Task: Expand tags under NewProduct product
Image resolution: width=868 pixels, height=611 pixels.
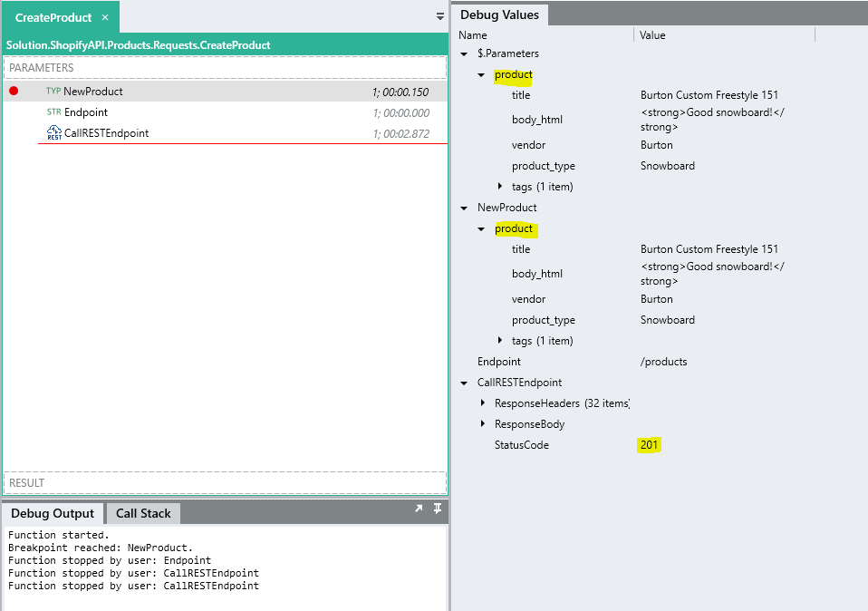Action: 500,341
